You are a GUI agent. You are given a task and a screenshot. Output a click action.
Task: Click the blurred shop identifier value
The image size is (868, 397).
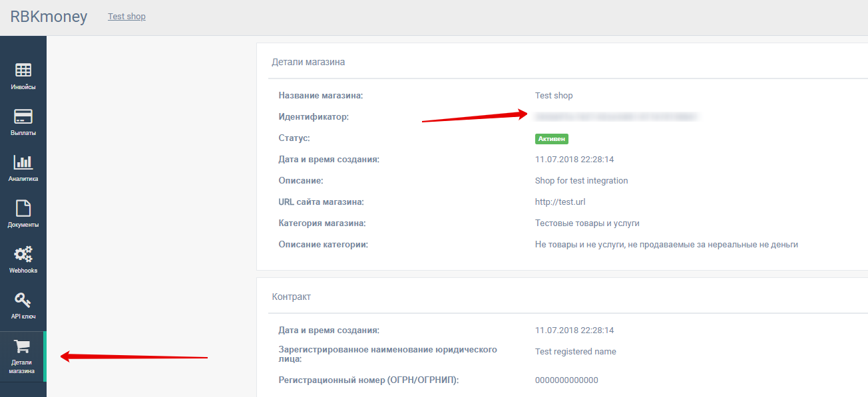(616, 116)
